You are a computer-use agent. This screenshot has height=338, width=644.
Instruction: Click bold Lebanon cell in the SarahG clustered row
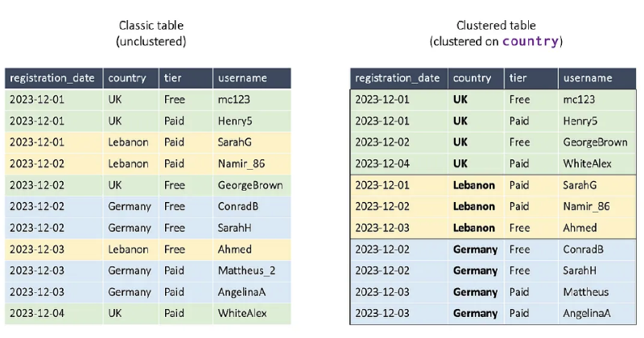(x=474, y=185)
